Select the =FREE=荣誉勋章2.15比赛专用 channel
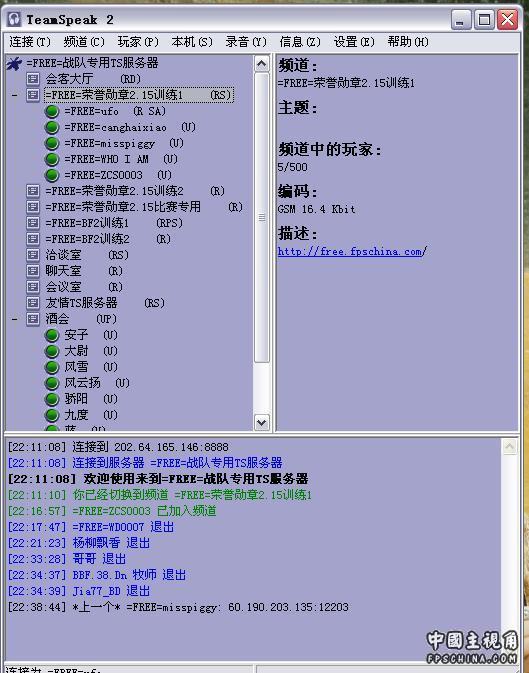Viewport: 529px width, 673px height. [123, 207]
